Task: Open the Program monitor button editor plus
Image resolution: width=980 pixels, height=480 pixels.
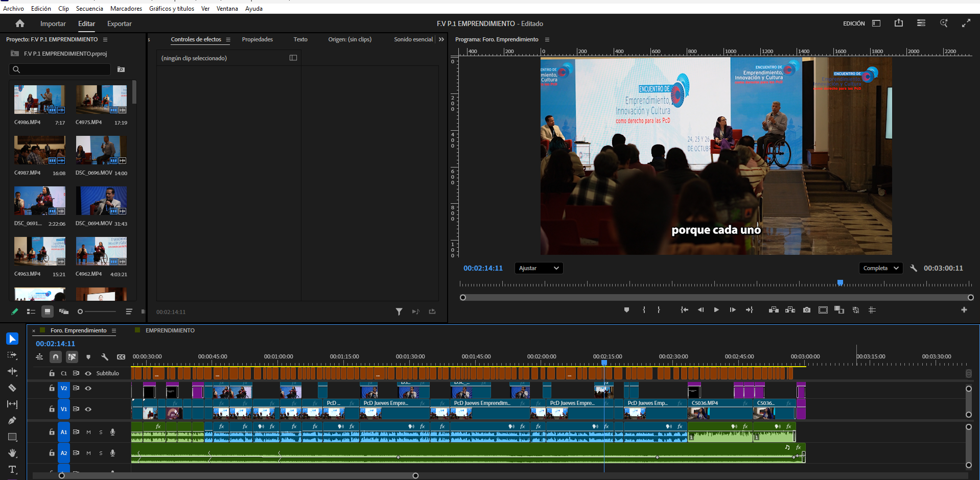Action: coord(964,310)
